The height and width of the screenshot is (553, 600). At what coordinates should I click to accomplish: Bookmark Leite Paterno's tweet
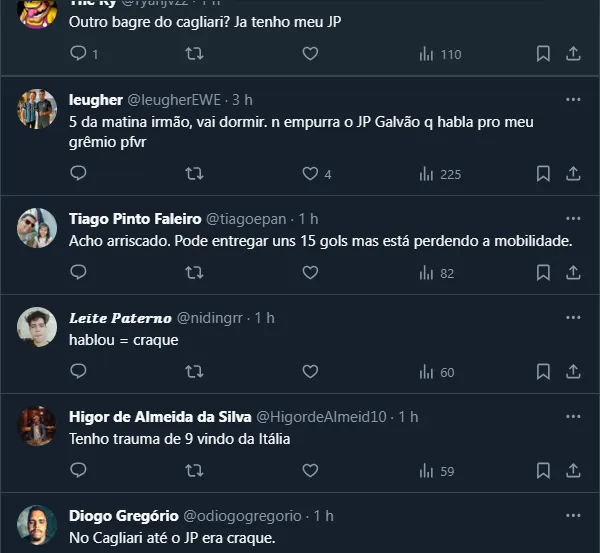543,371
